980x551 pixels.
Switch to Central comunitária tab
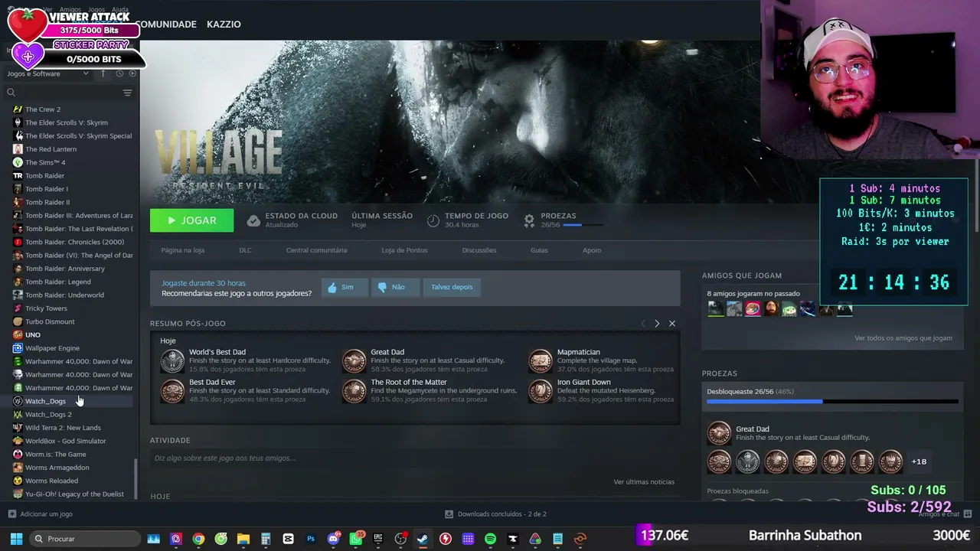(316, 250)
